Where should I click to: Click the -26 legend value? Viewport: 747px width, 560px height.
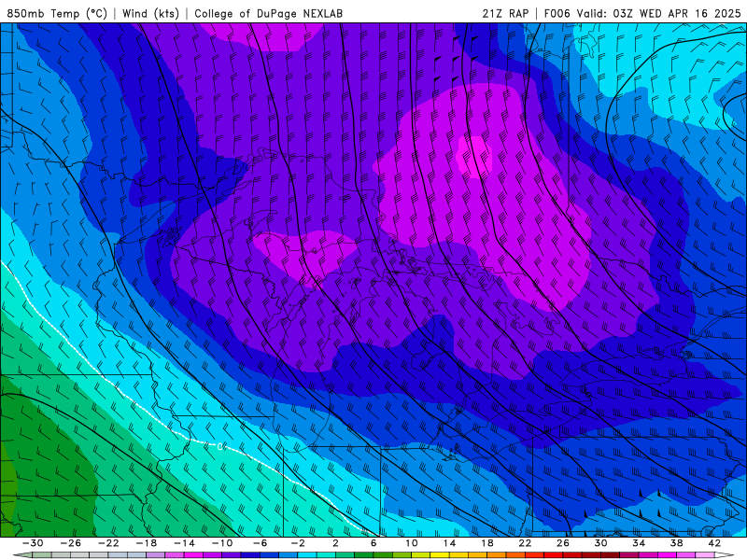pyautogui.click(x=71, y=543)
